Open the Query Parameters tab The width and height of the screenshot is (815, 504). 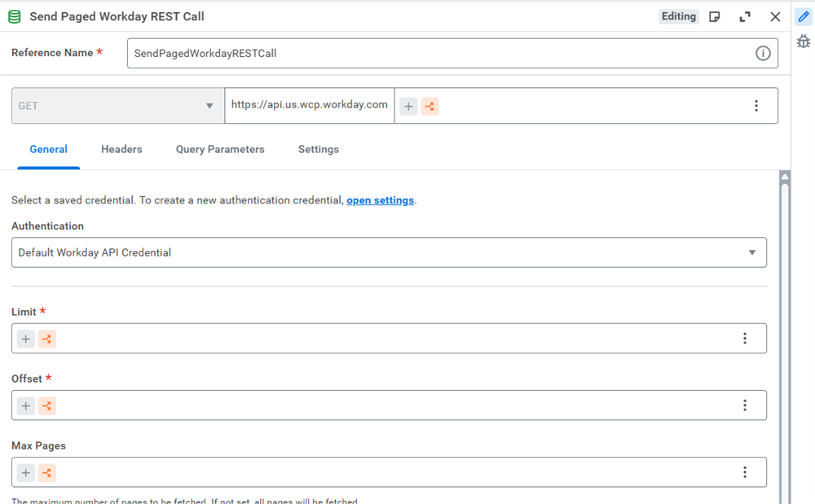tap(220, 150)
